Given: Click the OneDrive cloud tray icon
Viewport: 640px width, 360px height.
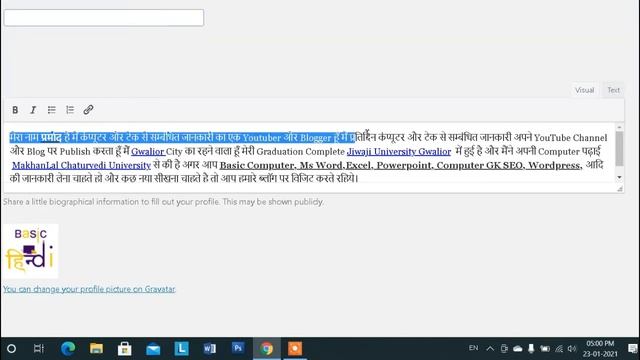Looking at the screenshot, I should click(518, 349).
